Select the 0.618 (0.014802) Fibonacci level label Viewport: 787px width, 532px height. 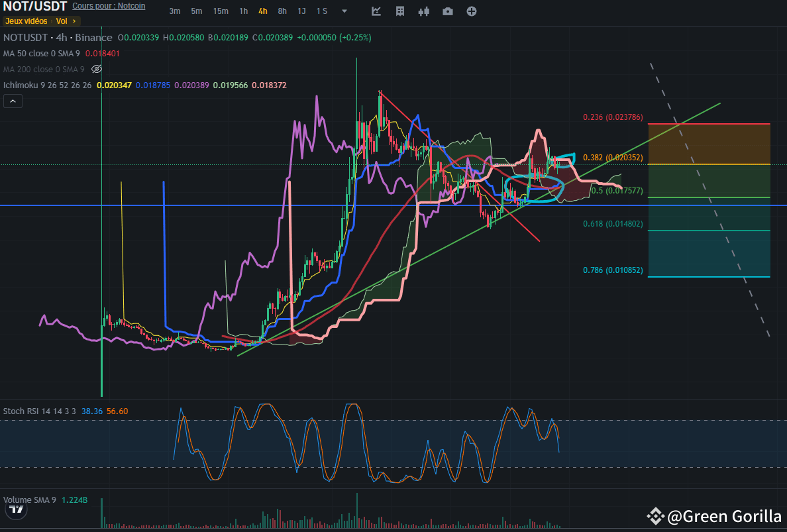tap(613, 224)
